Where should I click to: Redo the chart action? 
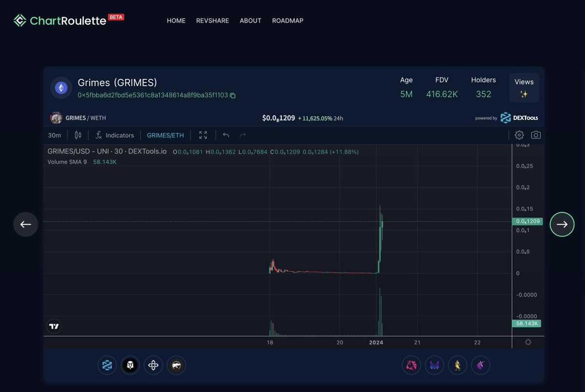click(x=243, y=135)
